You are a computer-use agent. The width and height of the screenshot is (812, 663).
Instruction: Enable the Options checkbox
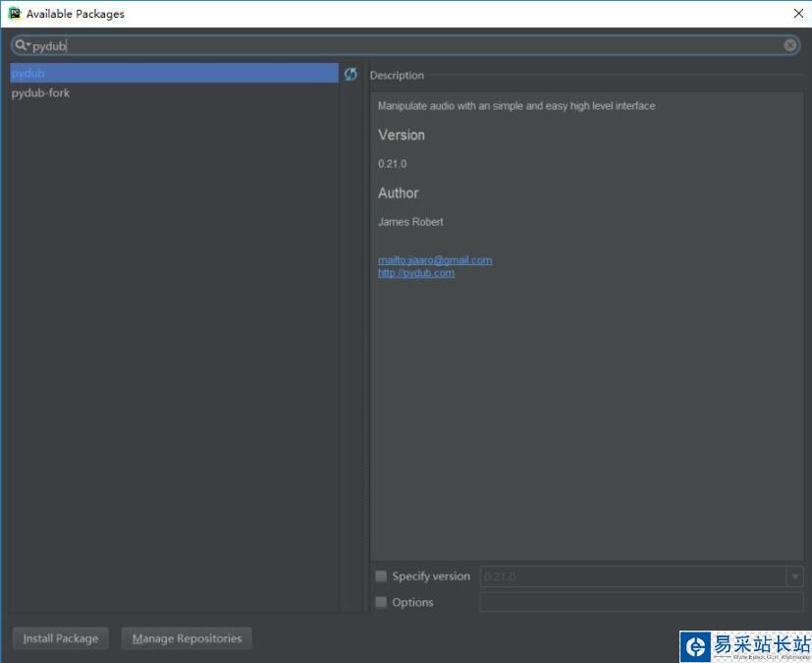381,602
